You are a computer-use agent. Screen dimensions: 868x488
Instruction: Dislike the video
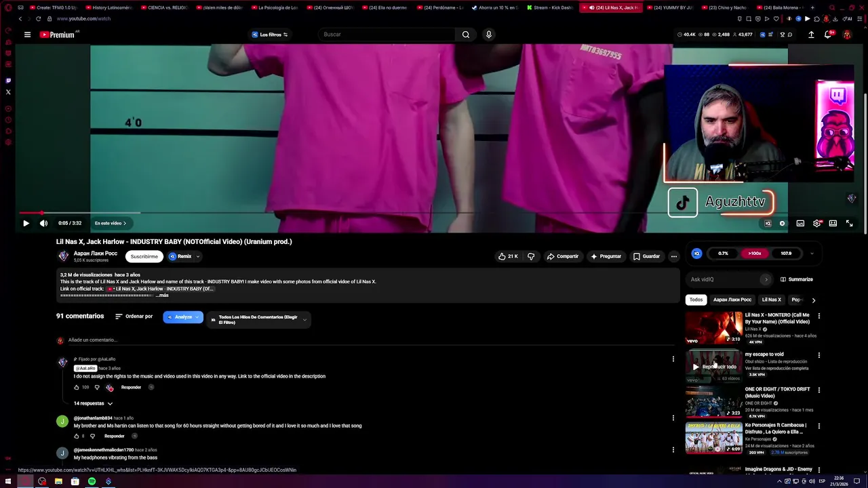(531, 256)
